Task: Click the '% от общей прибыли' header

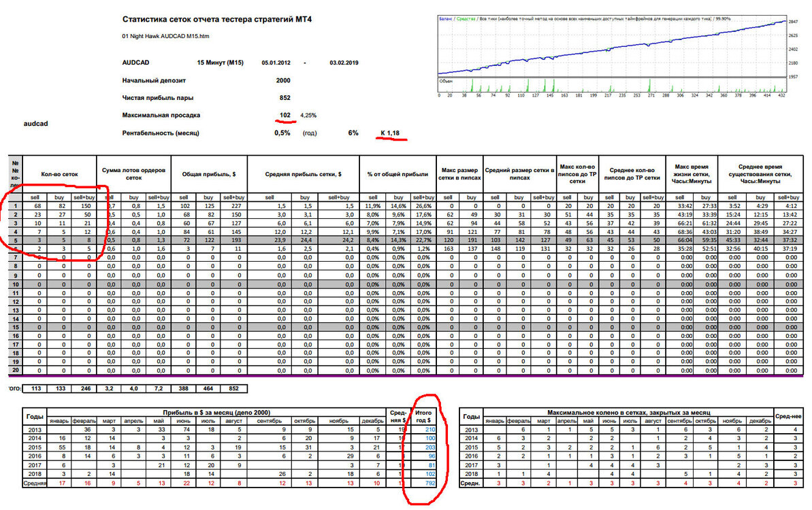Action: tap(397, 174)
